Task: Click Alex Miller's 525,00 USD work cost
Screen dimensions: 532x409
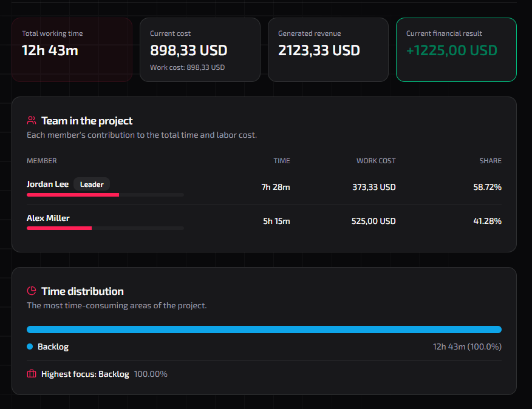Action: [x=373, y=221]
